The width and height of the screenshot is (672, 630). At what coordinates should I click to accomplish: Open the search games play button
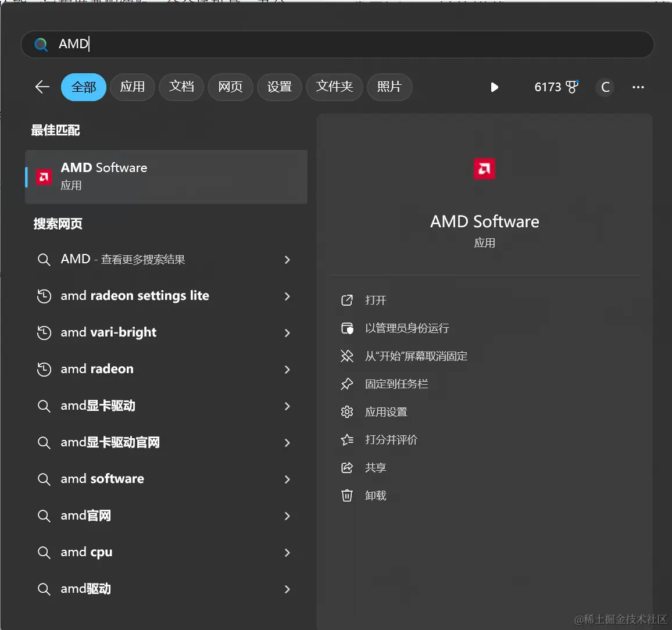(x=494, y=87)
